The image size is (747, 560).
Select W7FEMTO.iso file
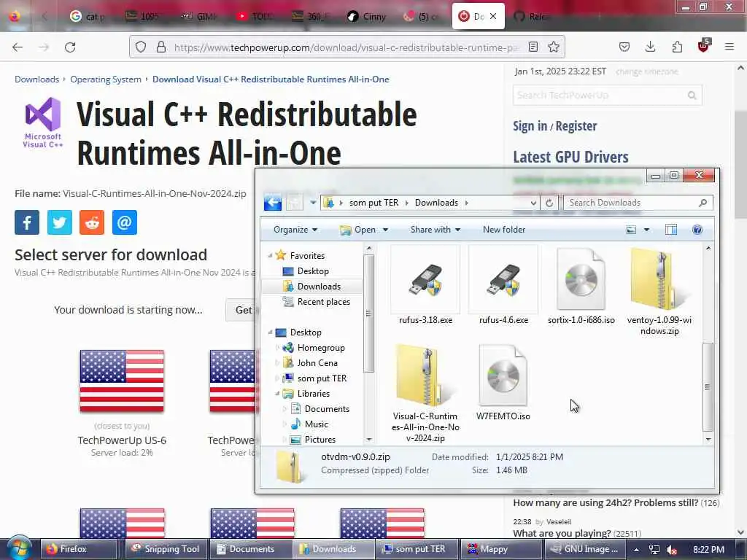503,383
